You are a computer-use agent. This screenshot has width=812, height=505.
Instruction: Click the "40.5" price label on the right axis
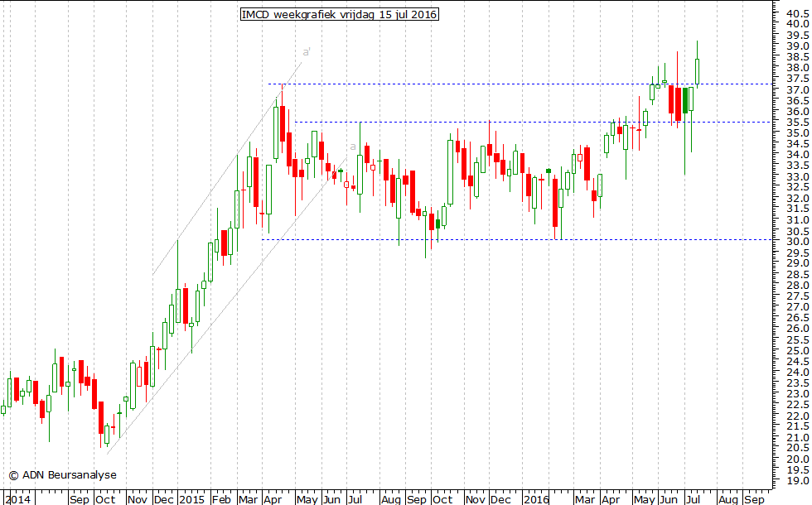tap(797, 13)
